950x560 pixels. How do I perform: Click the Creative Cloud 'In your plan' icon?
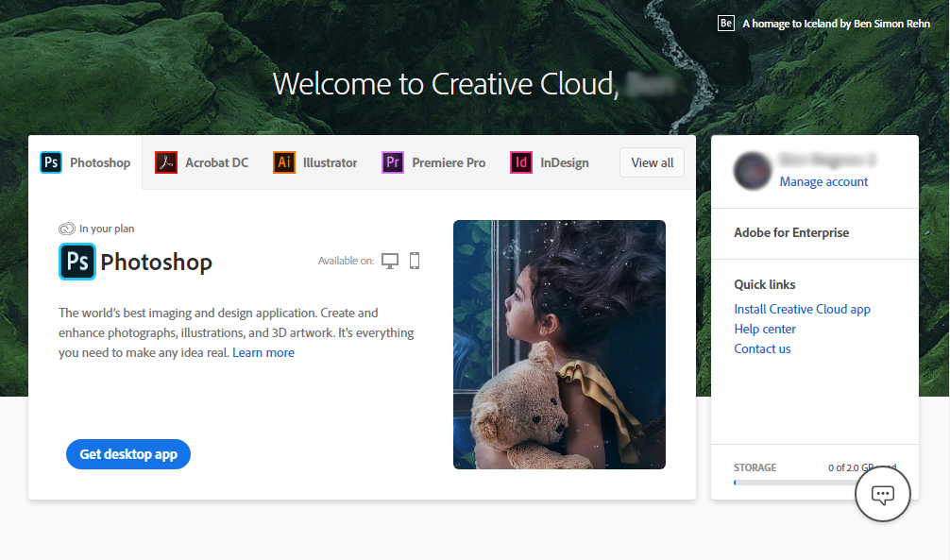(x=67, y=229)
